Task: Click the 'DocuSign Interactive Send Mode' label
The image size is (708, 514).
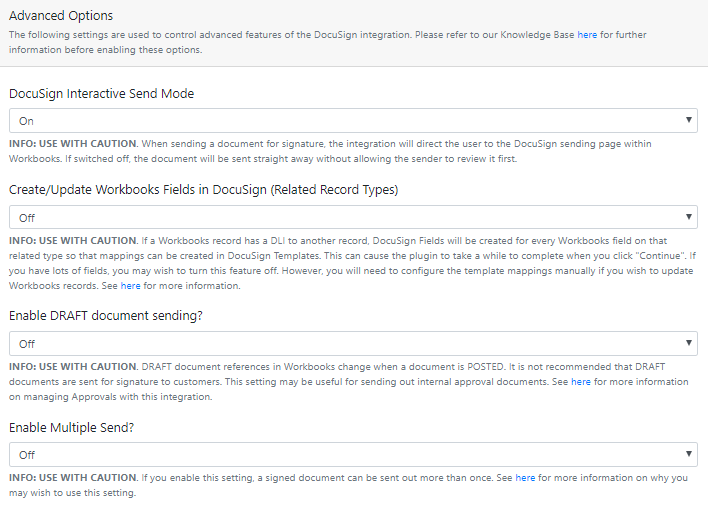Action: (102, 94)
